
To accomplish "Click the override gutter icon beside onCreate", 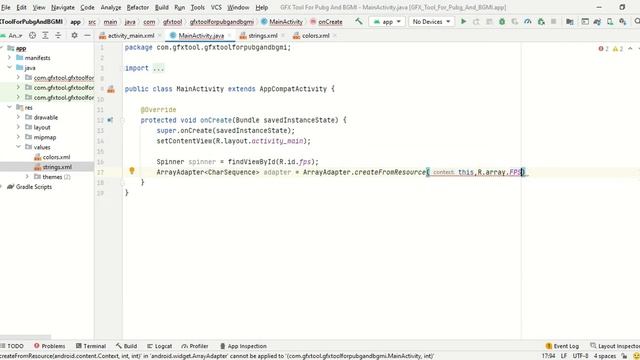I will coord(110,120).
